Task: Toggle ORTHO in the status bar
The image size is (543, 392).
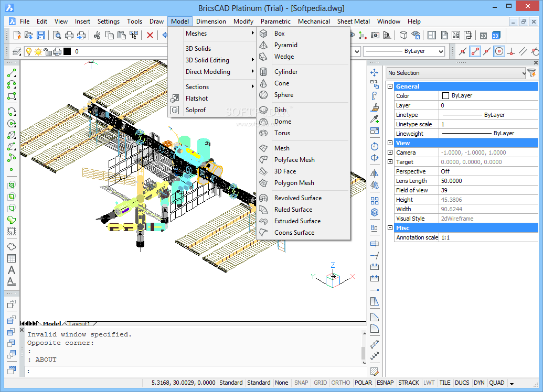Action: (x=341, y=383)
